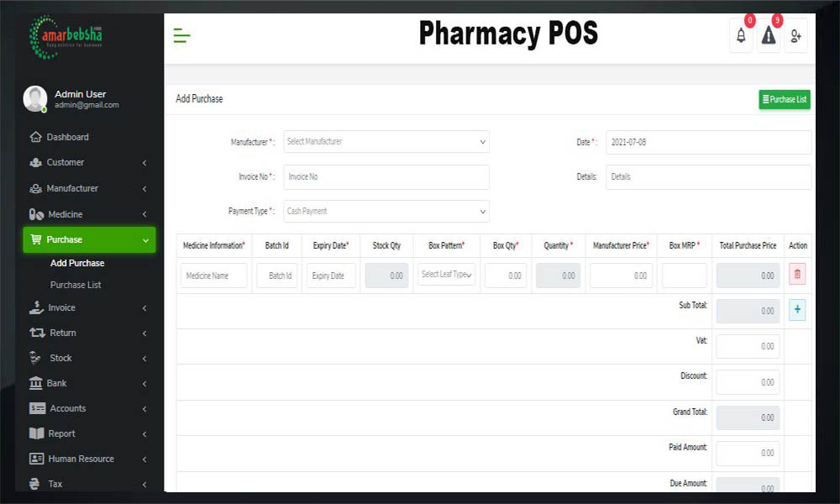This screenshot has height=504, width=840.
Task: Click the Manufacturer Price input field
Action: (x=621, y=276)
